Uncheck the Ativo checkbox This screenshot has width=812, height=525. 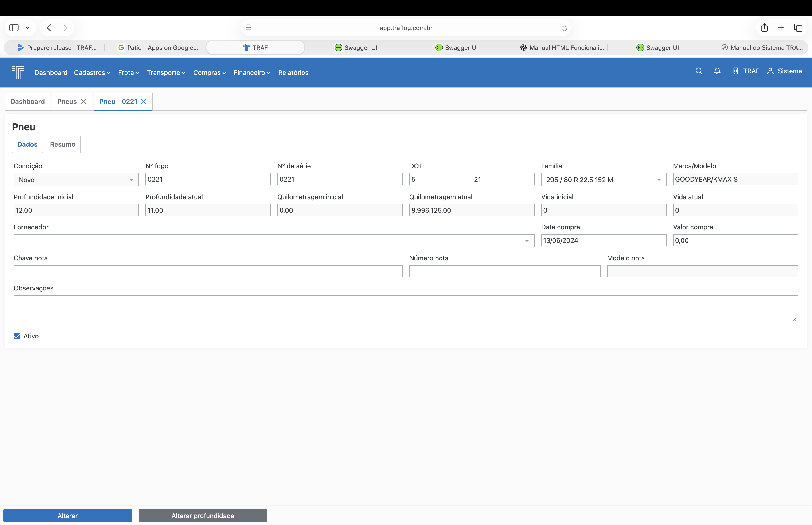pyautogui.click(x=17, y=336)
